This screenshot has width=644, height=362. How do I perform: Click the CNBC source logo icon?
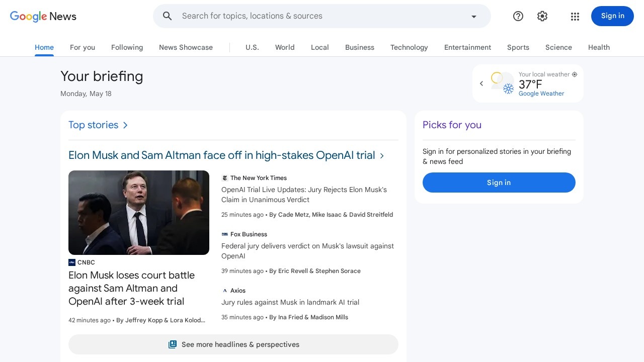coord(72,262)
